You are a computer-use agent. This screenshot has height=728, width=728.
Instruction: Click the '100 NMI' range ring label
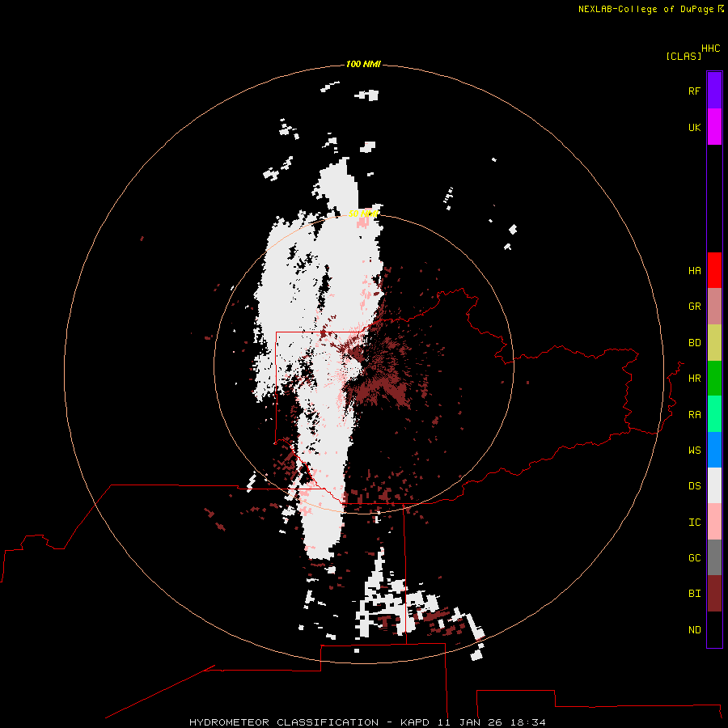coord(363,64)
